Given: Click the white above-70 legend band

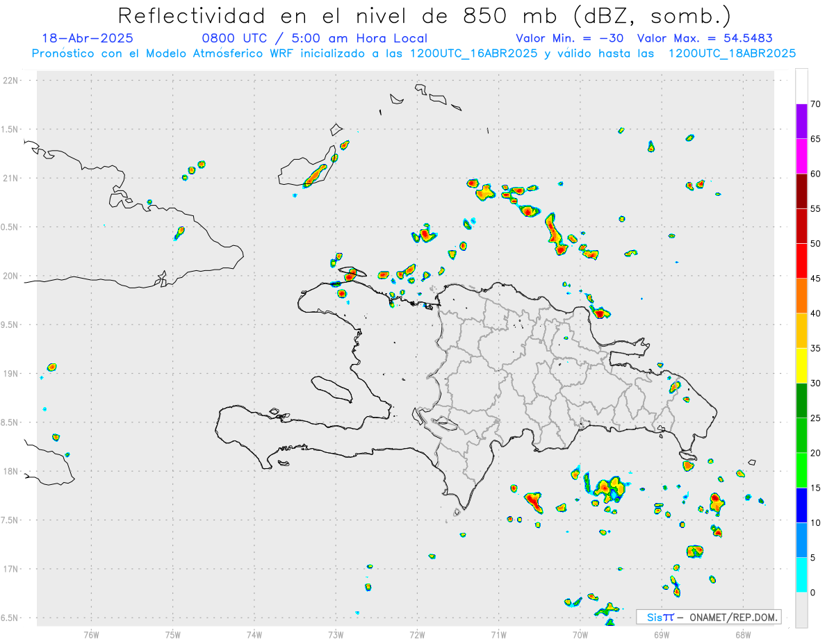Looking at the screenshot, I should tap(801, 87).
